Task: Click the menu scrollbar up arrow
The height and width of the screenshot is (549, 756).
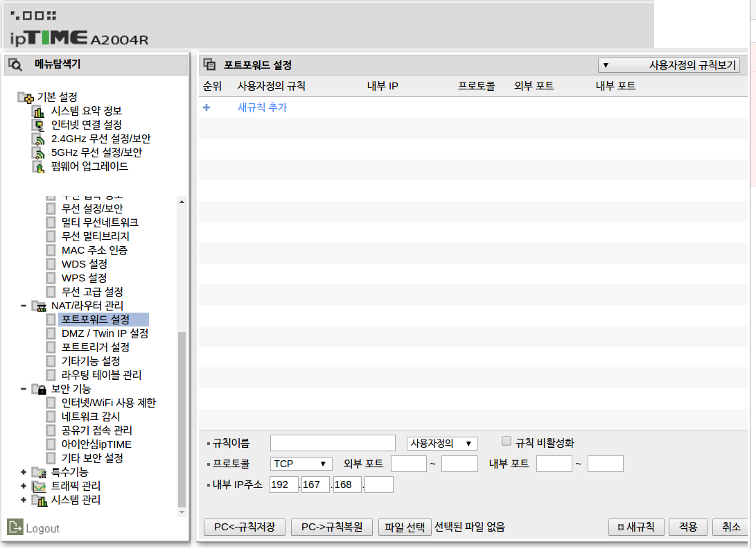Action: click(182, 202)
